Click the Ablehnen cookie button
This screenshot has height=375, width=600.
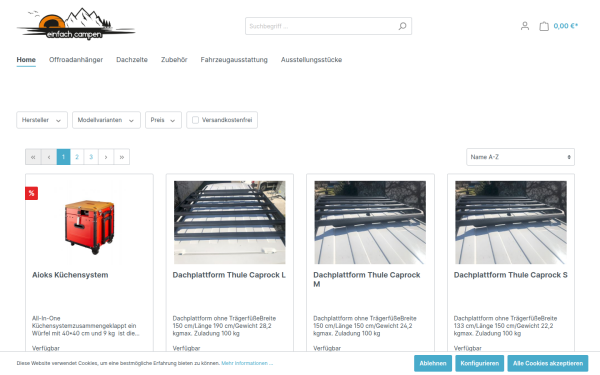coord(433,363)
